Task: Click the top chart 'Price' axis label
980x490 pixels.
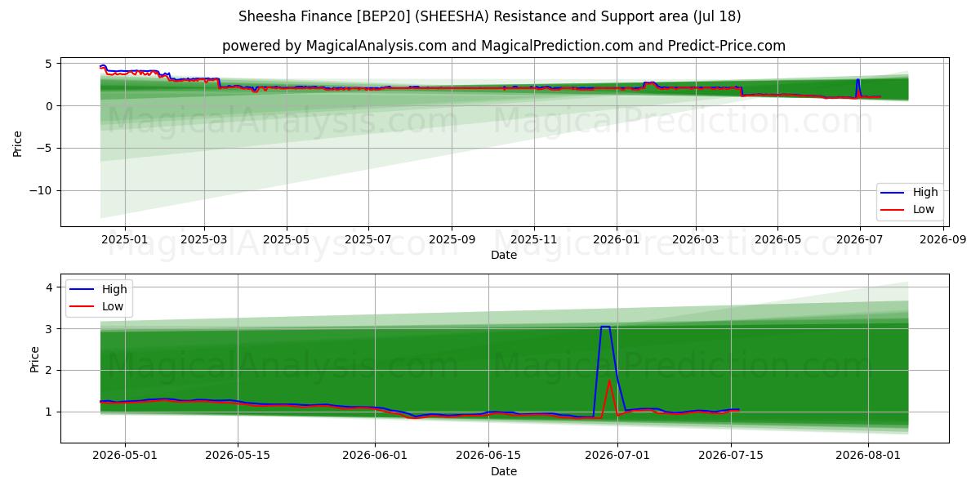Action: click(x=18, y=142)
